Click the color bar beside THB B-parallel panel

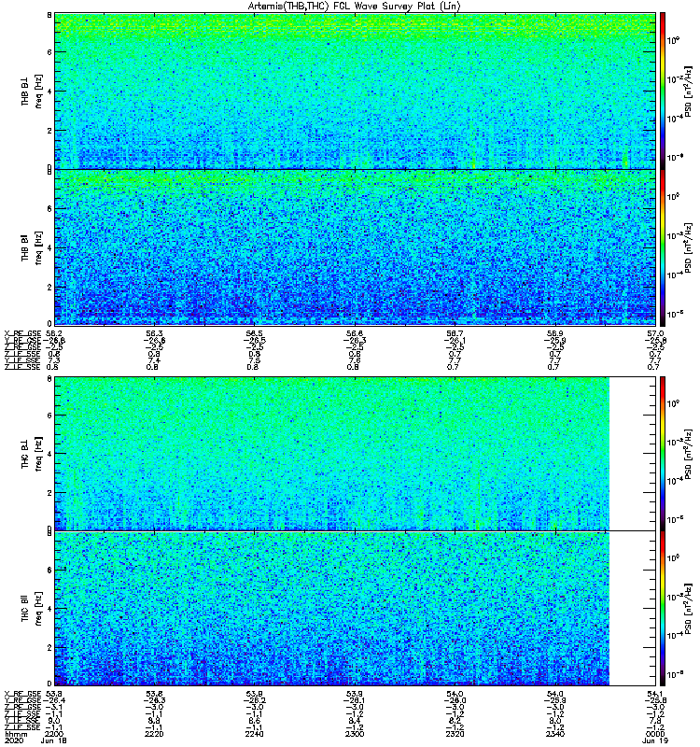pos(663,247)
